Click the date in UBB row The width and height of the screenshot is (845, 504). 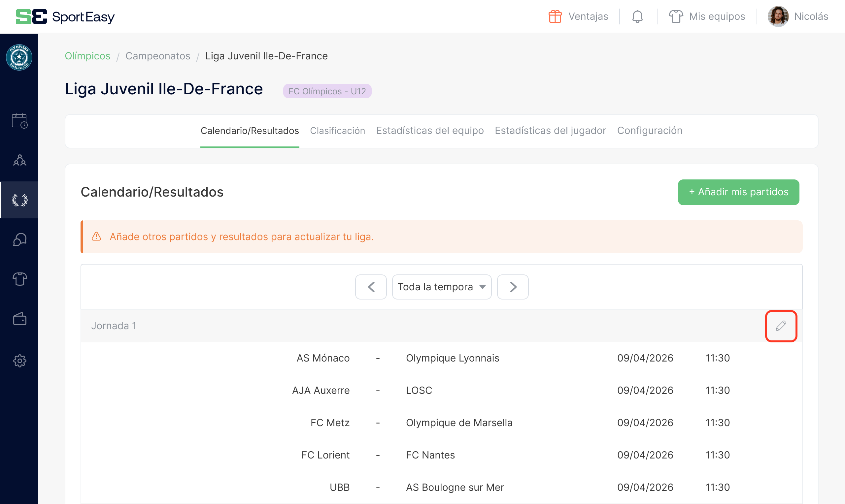645,488
